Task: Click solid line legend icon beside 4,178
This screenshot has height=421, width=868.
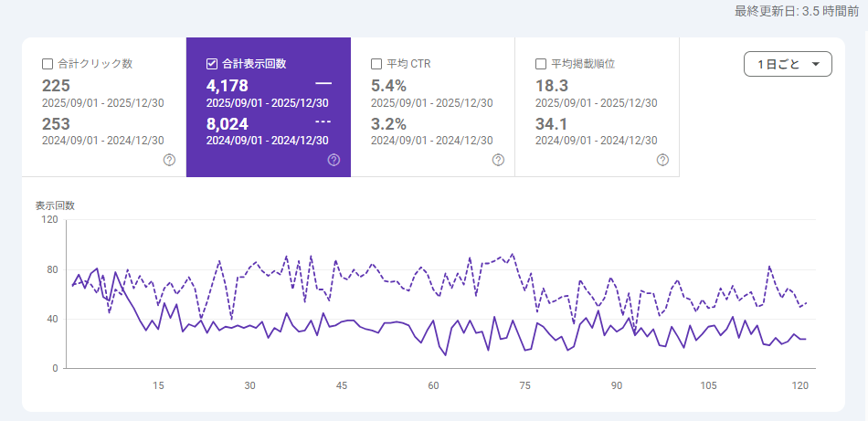Action: point(323,85)
